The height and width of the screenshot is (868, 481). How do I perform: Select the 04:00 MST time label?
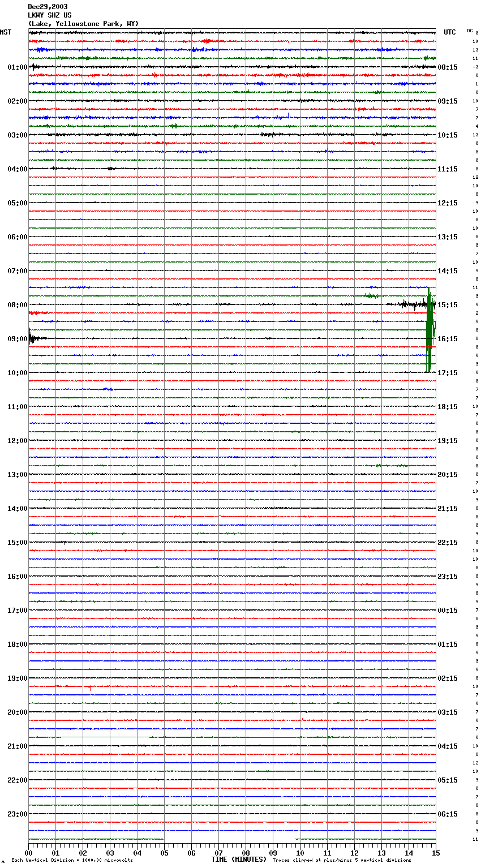pyautogui.click(x=18, y=169)
